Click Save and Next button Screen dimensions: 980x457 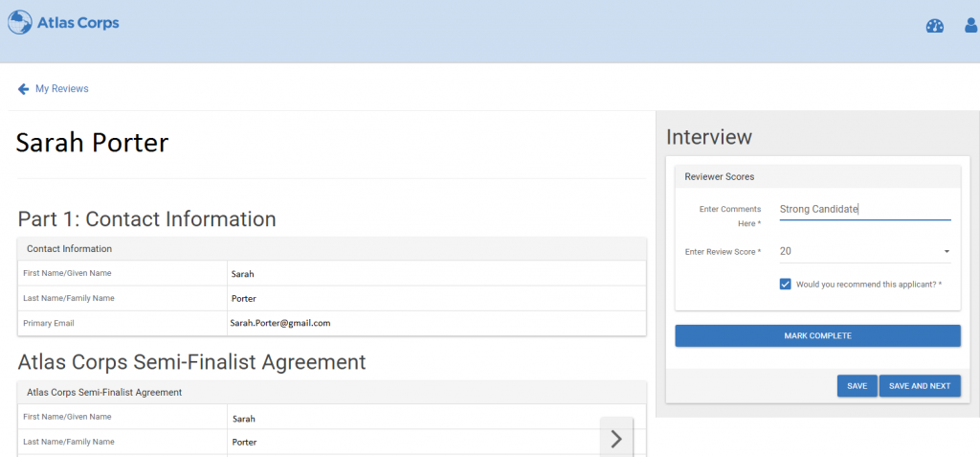tap(920, 386)
